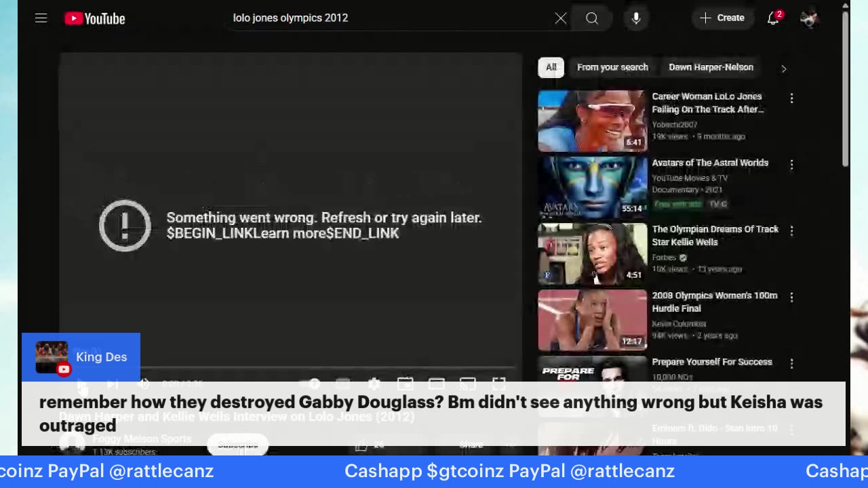
Task: Select the Dawn Harper-Nelson chip
Action: click(711, 67)
